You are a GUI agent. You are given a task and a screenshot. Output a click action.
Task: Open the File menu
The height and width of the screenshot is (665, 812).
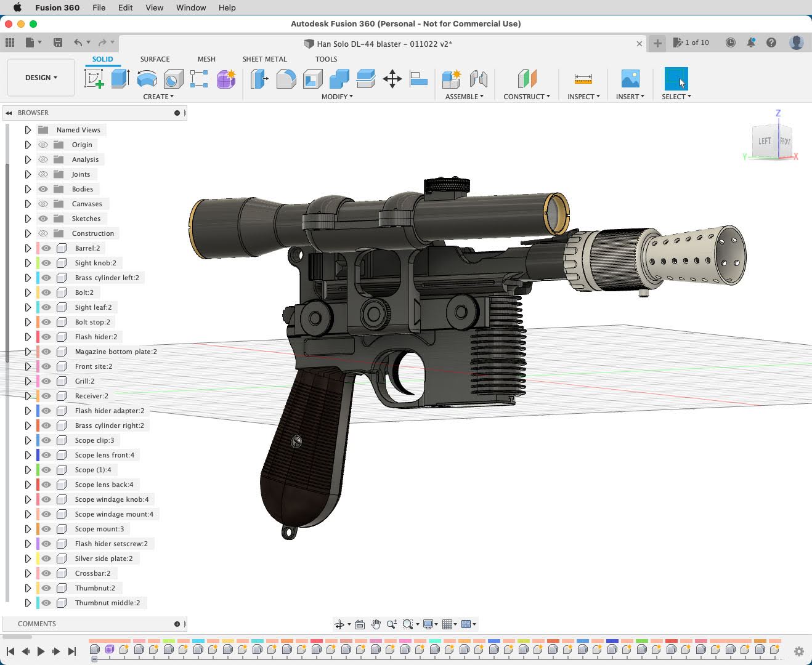point(99,7)
